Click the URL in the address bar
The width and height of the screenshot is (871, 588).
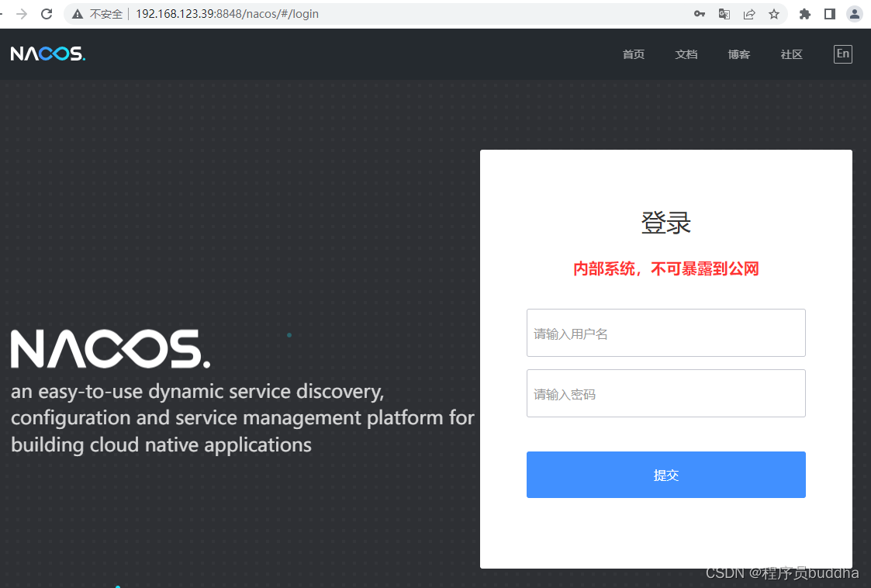[x=227, y=14]
